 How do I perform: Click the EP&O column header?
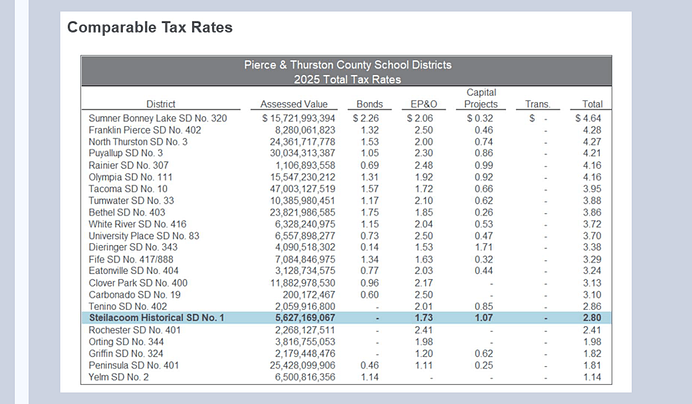click(x=422, y=104)
